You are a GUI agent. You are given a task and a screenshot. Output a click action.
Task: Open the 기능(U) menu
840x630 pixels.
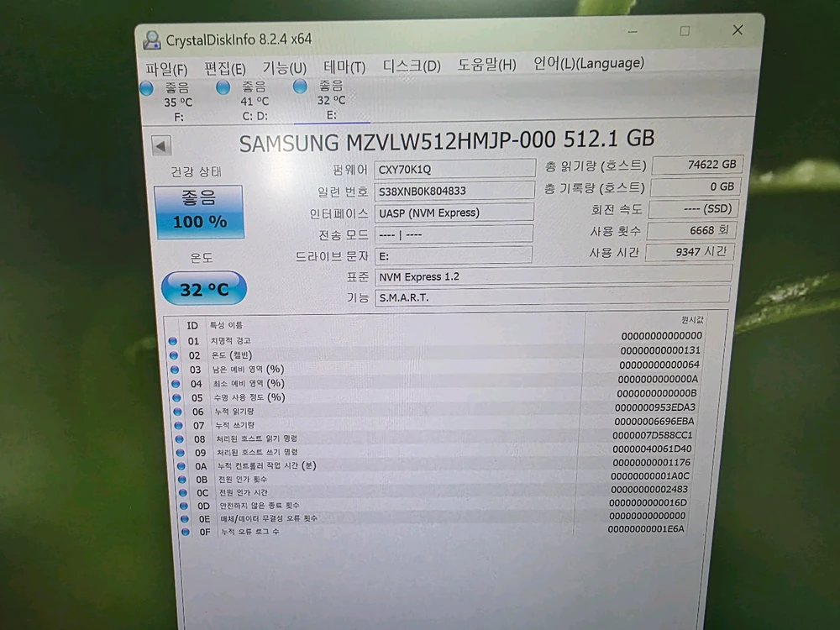click(285, 68)
